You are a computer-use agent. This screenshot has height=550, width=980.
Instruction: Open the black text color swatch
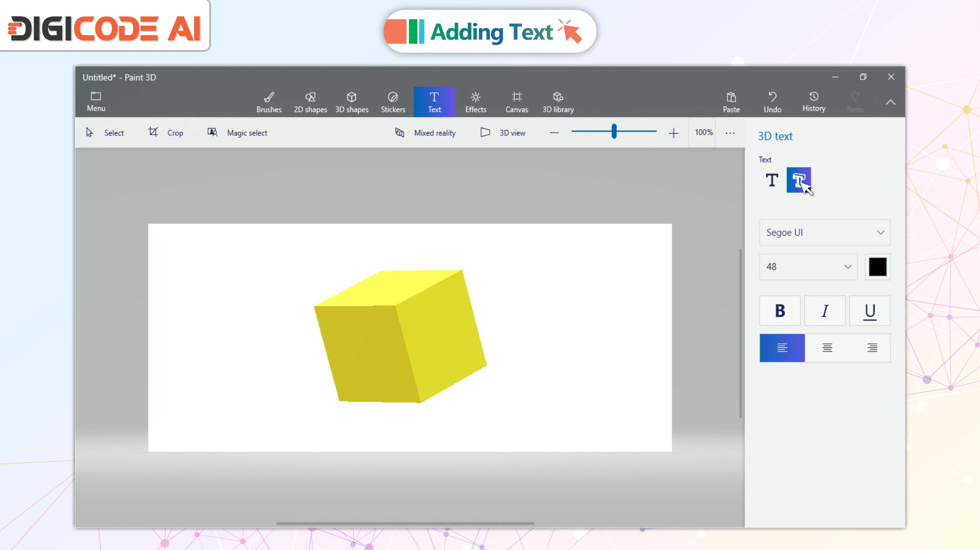pos(878,267)
